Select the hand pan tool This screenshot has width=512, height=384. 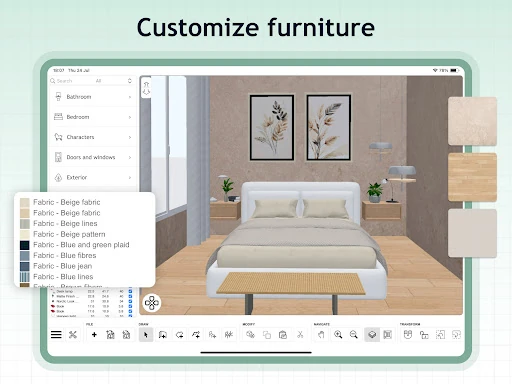[321, 335]
